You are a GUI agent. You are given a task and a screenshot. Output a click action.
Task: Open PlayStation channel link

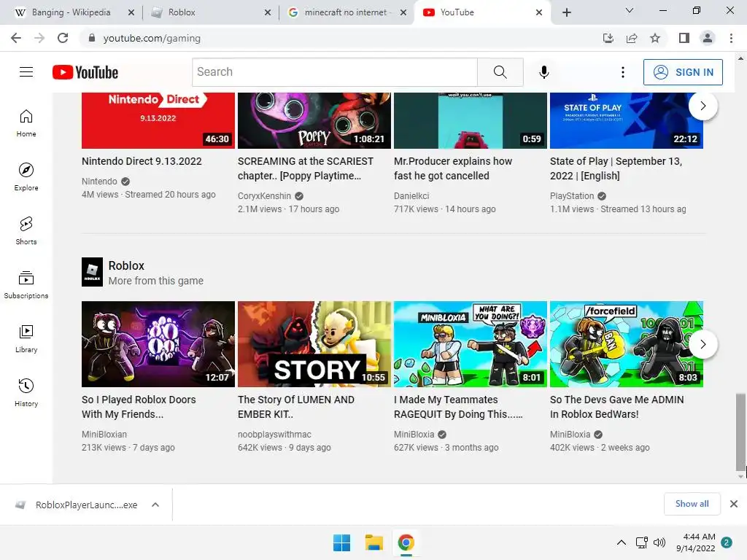572,195
